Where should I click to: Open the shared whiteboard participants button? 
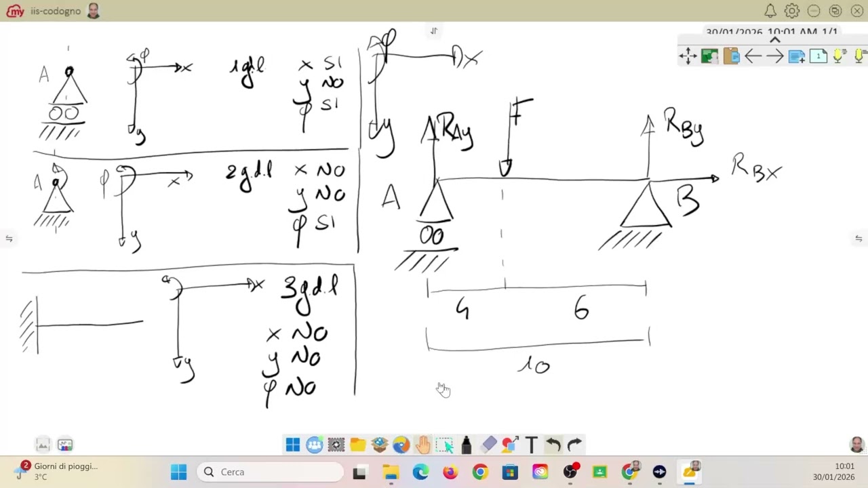(x=65, y=445)
